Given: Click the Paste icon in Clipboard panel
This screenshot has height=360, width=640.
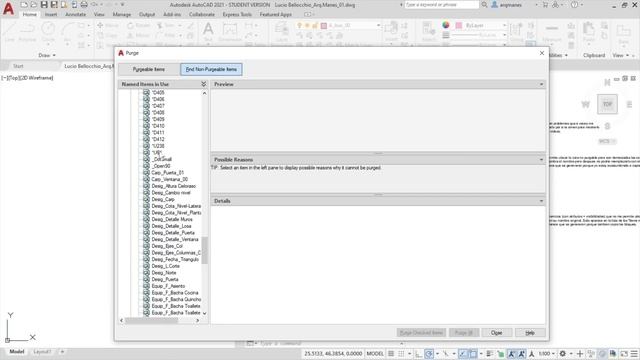Looking at the screenshot, I should click(x=588, y=31).
